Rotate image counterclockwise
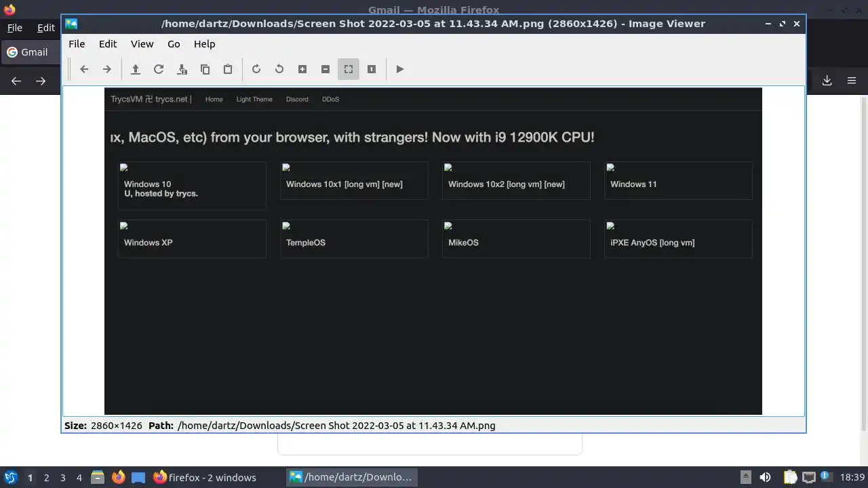This screenshot has height=488, width=868. coord(279,69)
